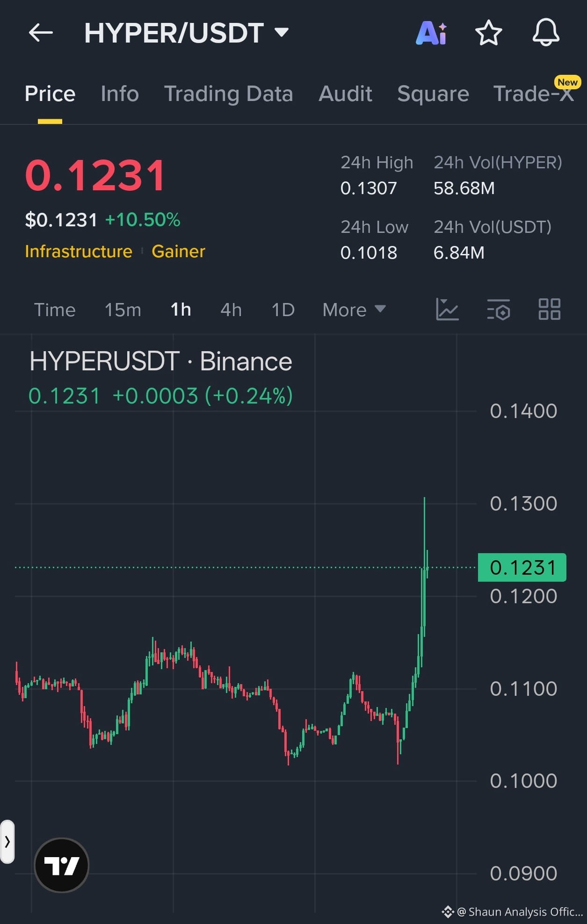
Task: Tap the +0.0003 (+0.24%) chart change text
Action: click(203, 396)
